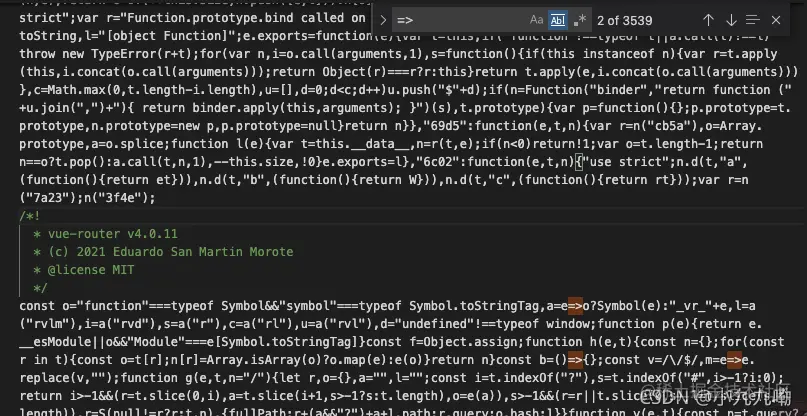Click the "use strict" string after 6c02
This screenshot has width=807, height=416.
pos(627,162)
